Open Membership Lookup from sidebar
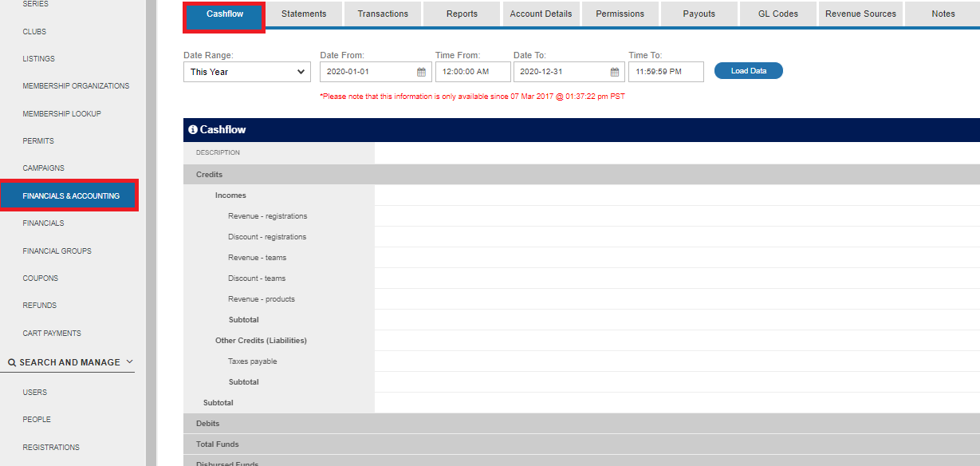 62,114
